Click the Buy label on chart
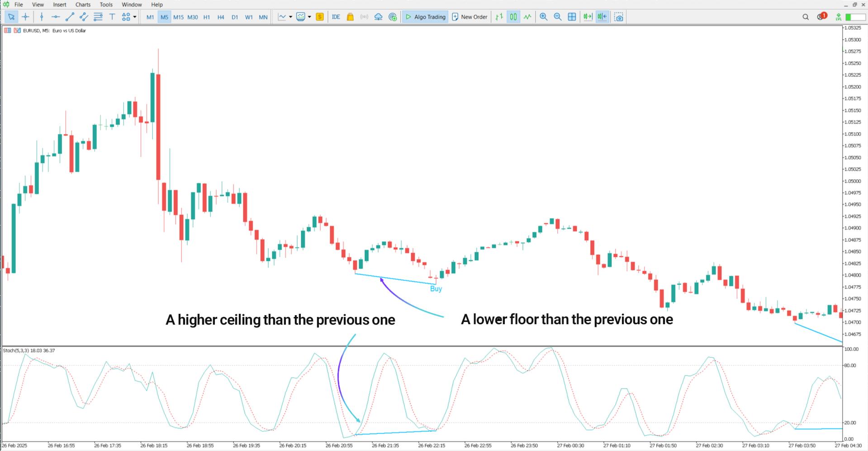This screenshot has height=451, width=868. tap(436, 289)
